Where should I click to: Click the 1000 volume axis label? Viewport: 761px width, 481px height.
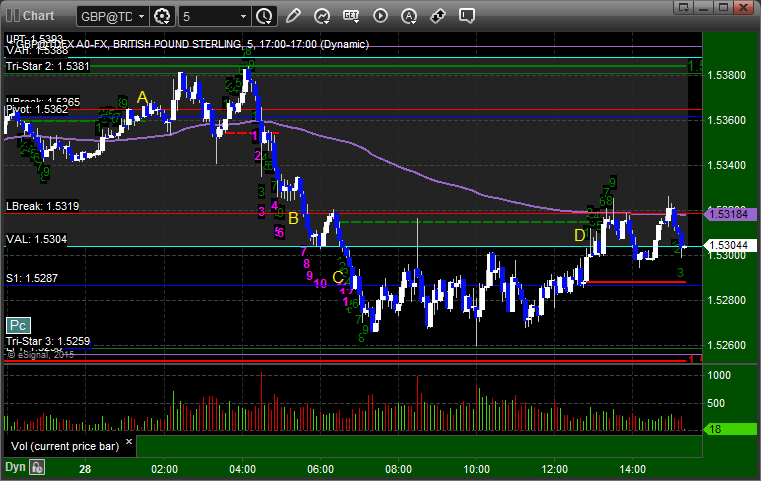pyautogui.click(x=719, y=375)
